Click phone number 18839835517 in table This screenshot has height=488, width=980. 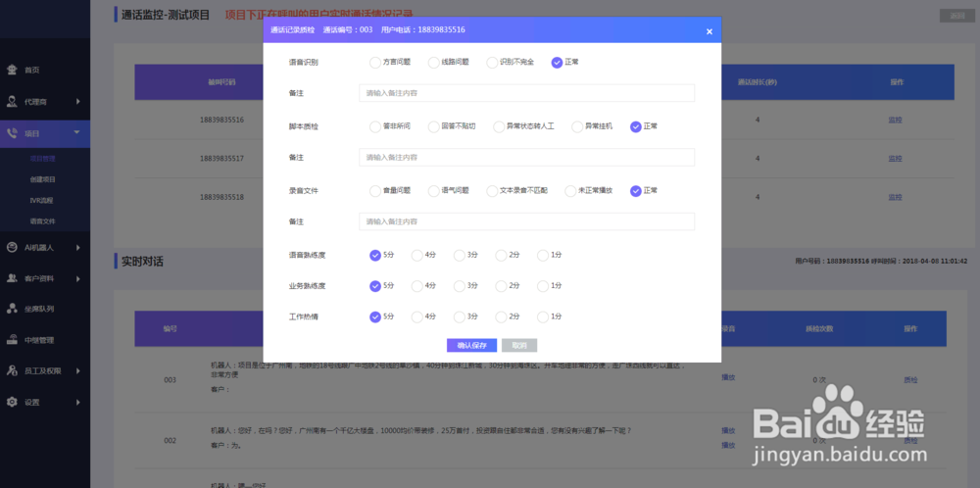click(x=221, y=159)
